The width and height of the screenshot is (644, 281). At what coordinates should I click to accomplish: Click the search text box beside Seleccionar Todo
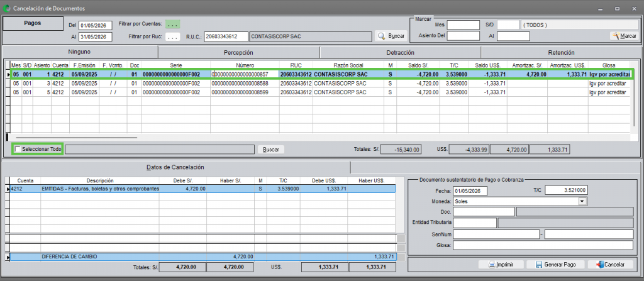click(x=160, y=149)
